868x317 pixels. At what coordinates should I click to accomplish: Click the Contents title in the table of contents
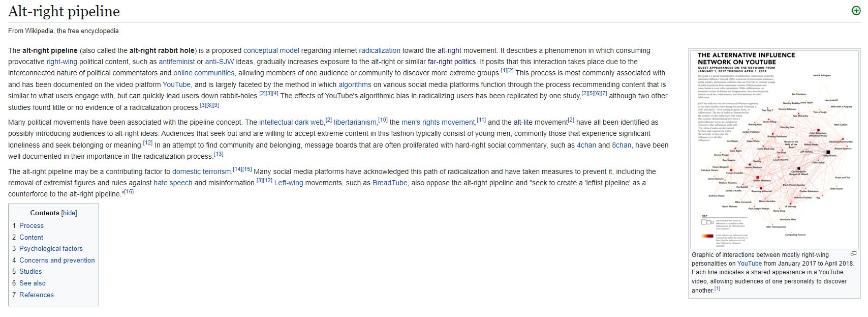pos(45,213)
